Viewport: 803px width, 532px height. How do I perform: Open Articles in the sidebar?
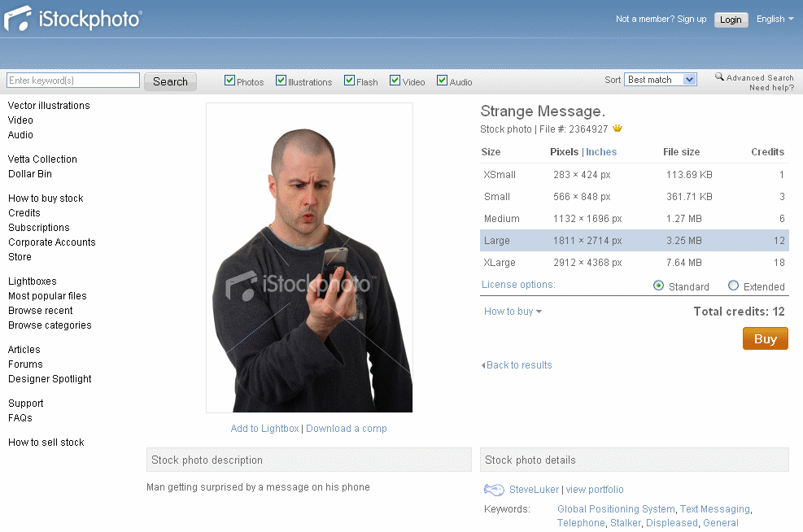click(x=24, y=350)
